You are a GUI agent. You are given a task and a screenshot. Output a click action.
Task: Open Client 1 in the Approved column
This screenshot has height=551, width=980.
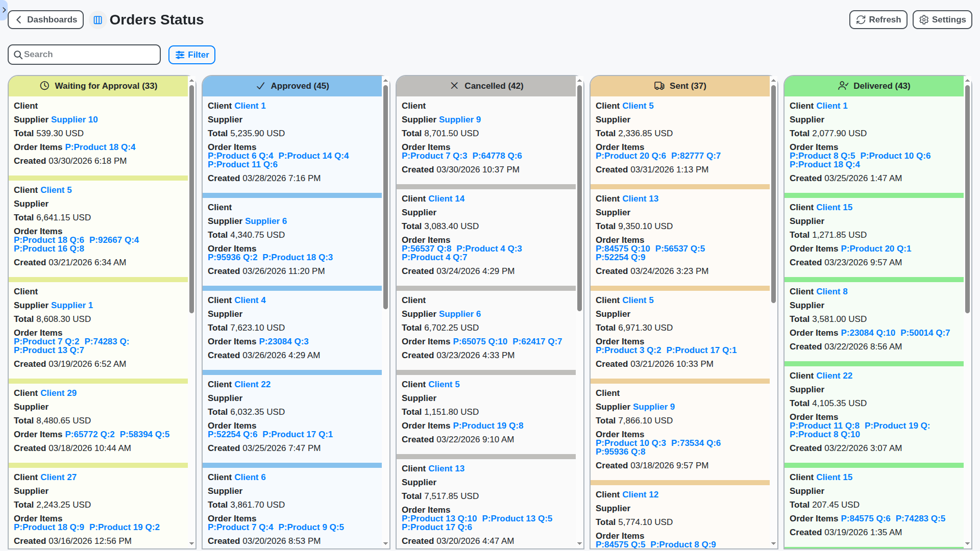click(250, 106)
